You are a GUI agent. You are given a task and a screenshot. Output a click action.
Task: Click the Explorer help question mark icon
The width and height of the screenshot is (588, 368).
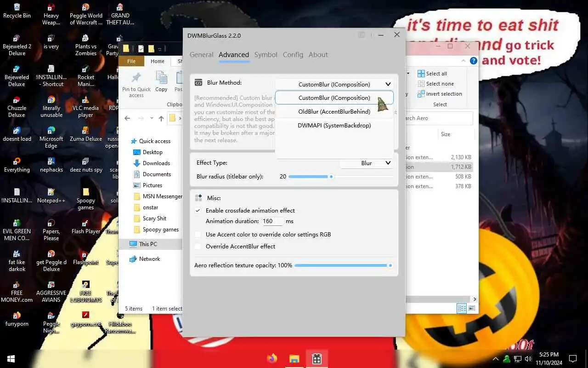point(473,60)
